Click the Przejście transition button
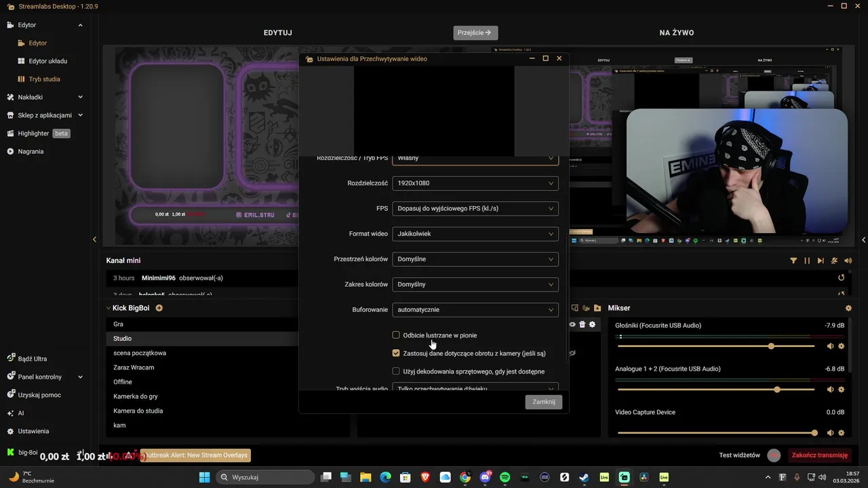Viewport: 868px width, 488px height. pyautogui.click(x=475, y=33)
